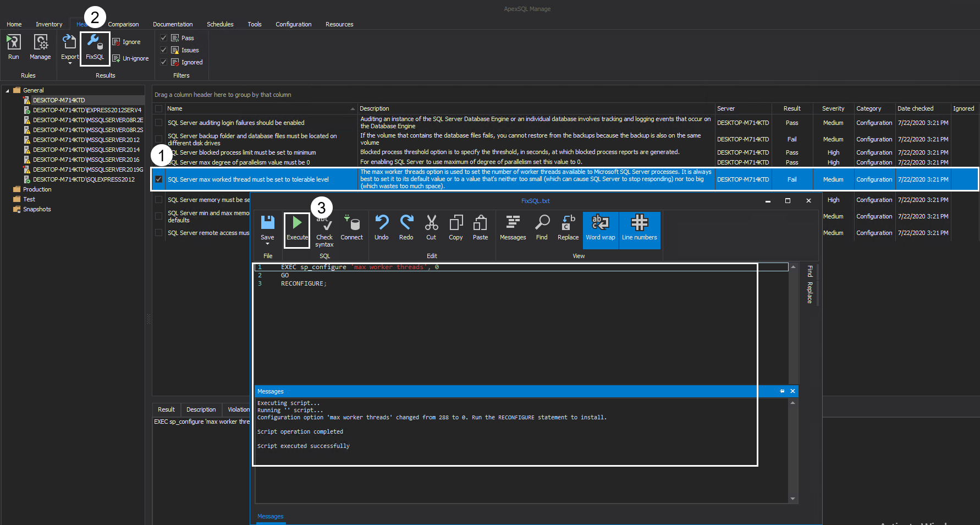Viewport: 980px width, 525px height.
Task: Run rules with the Run icon
Action: click(x=13, y=47)
